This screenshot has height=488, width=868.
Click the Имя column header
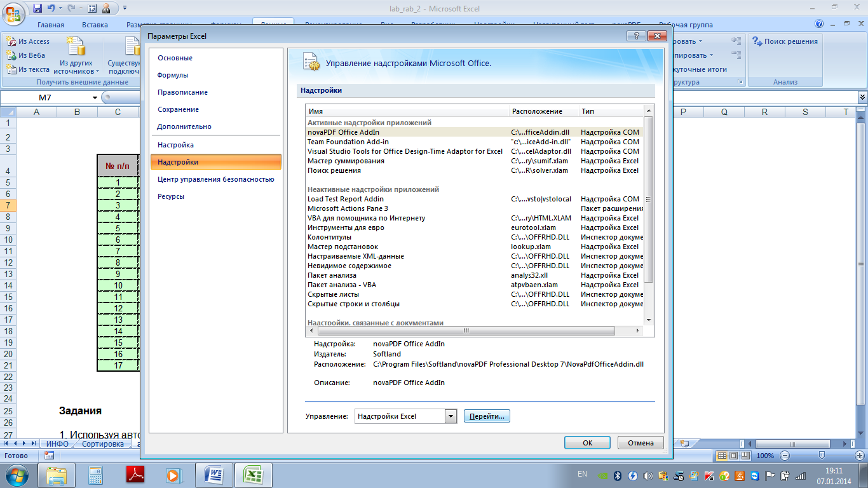click(407, 111)
